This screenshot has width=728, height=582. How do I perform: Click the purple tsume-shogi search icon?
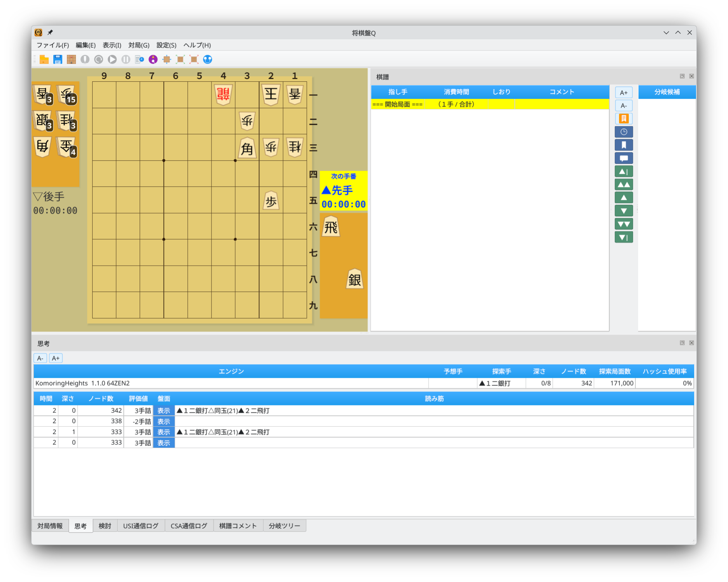tap(153, 59)
